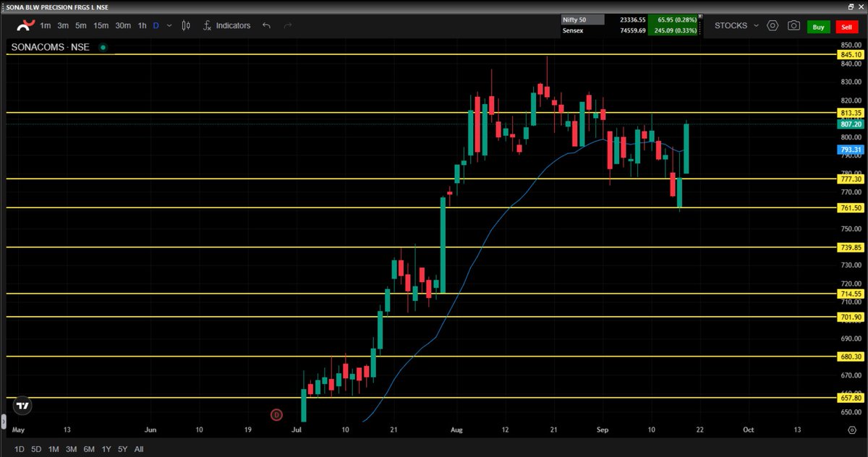Set range to 5Y
The image size is (868, 457).
point(123,449)
